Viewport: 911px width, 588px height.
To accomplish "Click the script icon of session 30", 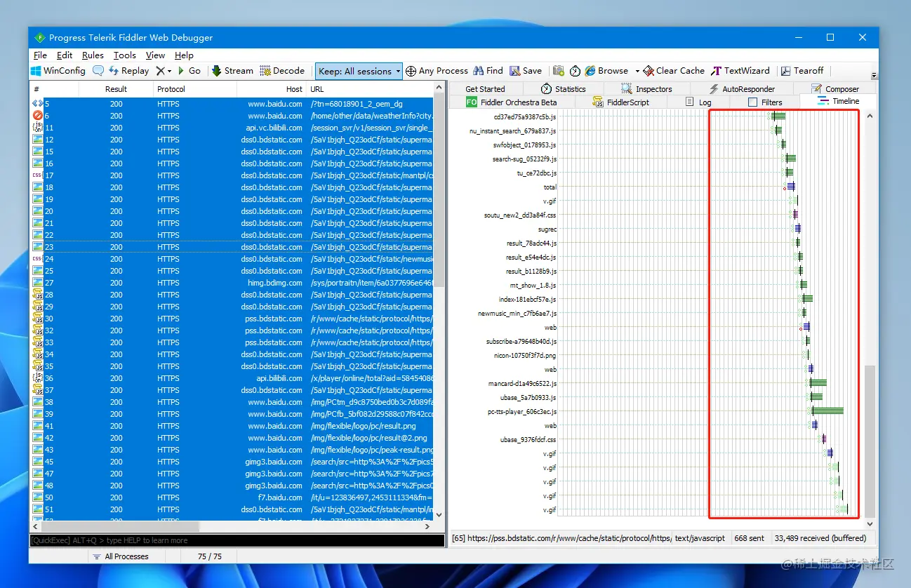I will pyautogui.click(x=38, y=319).
